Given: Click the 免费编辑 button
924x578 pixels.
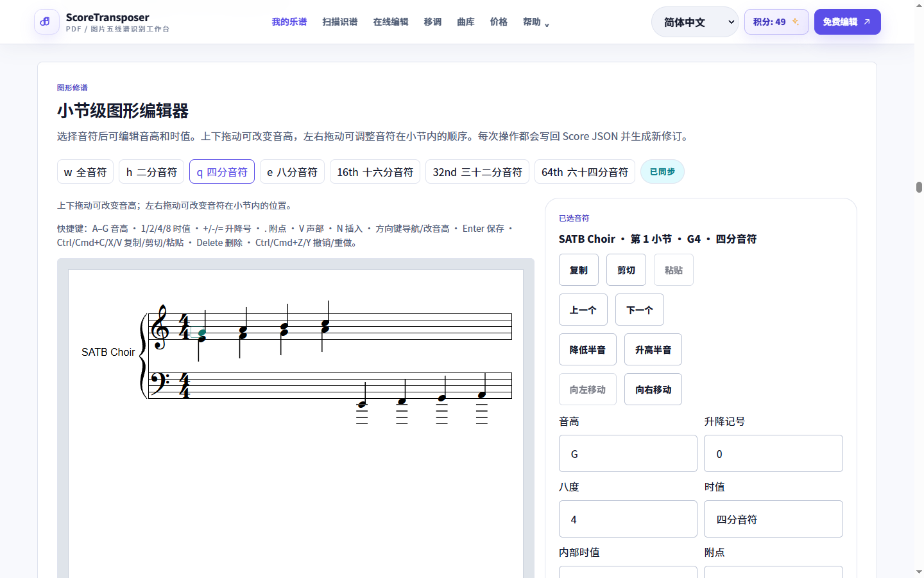Looking at the screenshot, I should 847,22.
